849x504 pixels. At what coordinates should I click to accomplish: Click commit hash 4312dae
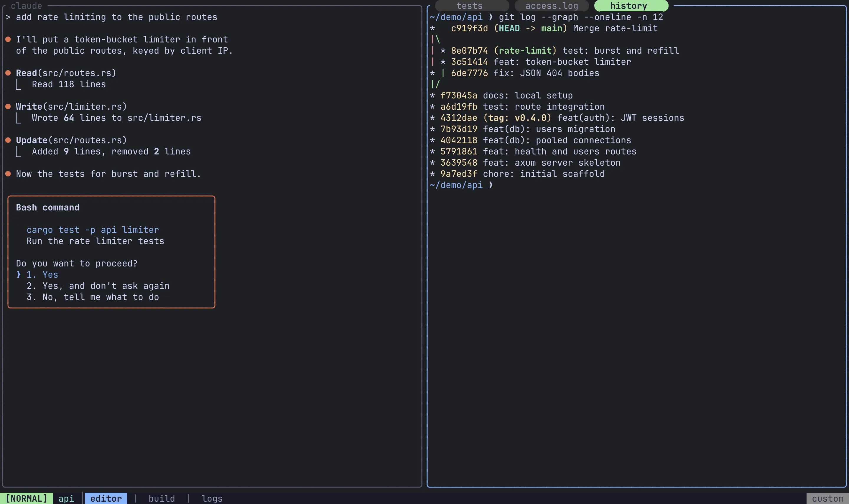[459, 118]
